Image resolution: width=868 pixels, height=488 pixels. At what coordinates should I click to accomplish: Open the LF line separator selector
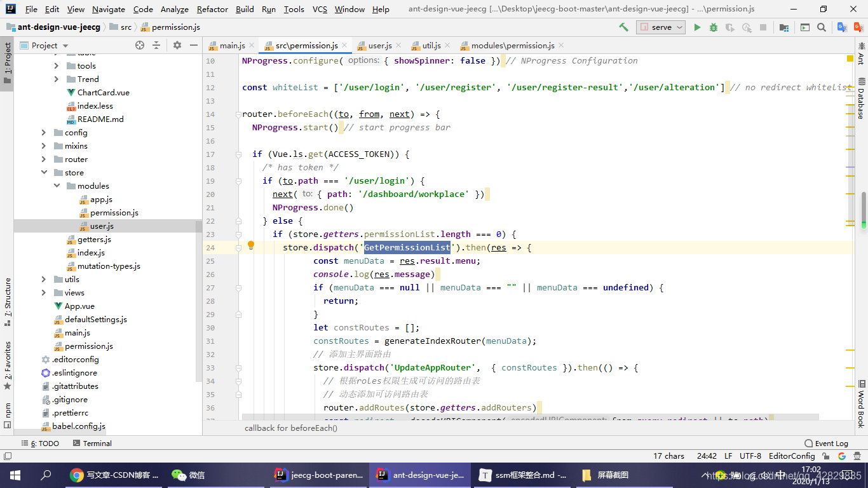(728, 456)
